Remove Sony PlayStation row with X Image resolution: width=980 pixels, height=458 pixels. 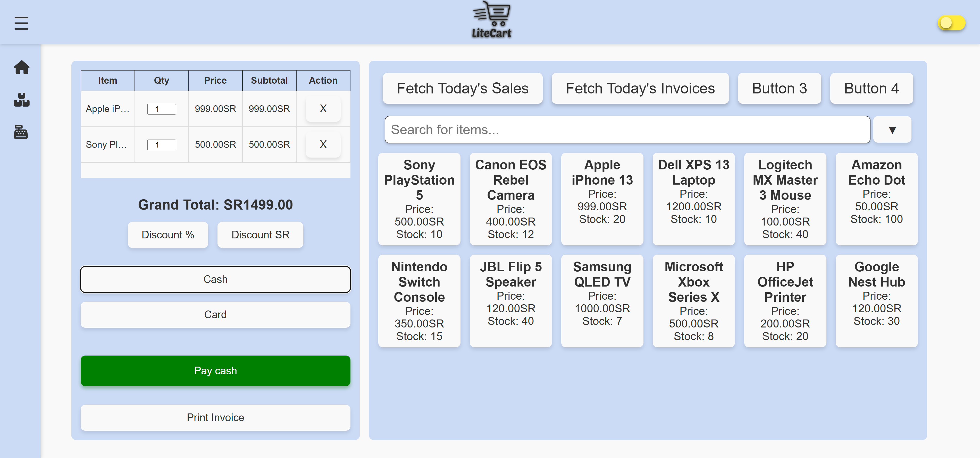(323, 144)
